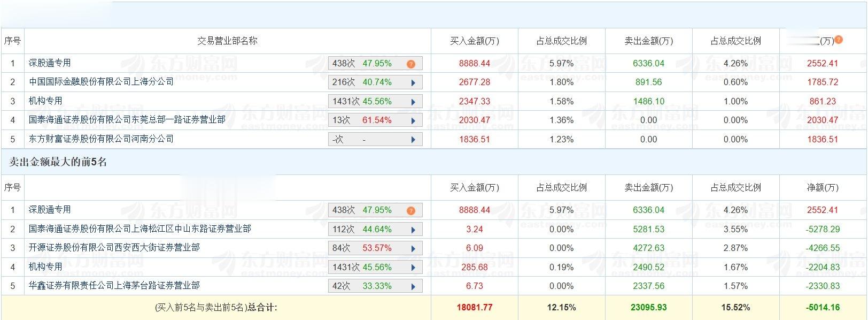This screenshot has height=320, width=868.
Task: Click orange help icon in sell-table 深股通专用 row
Action: (410, 211)
